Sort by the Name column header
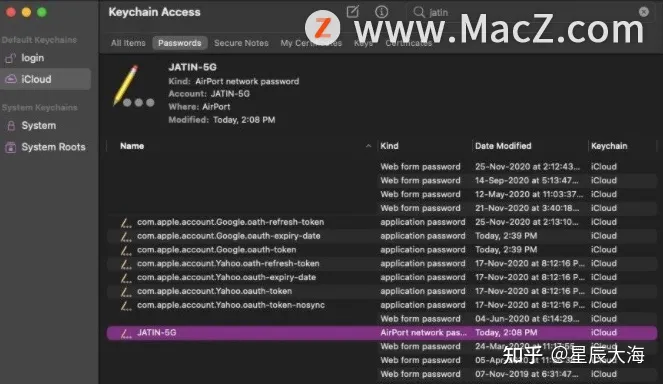The height and width of the screenshot is (384, 663). [x=132, y=146]
